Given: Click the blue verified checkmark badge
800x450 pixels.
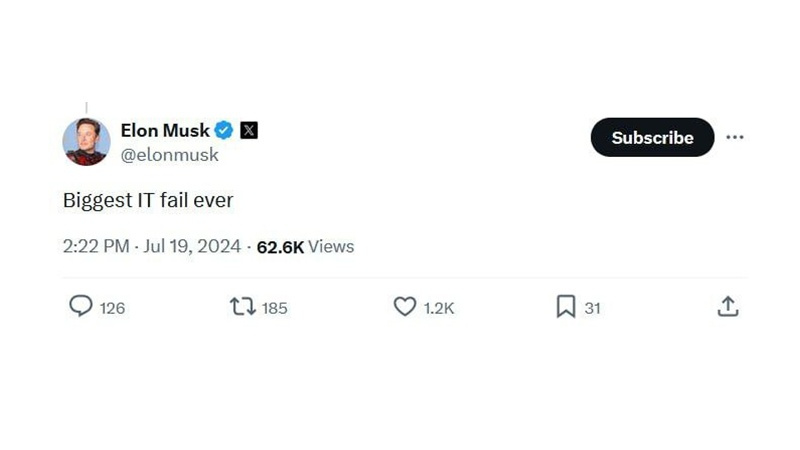Looking at the screenshot, I should coord(224,130).
